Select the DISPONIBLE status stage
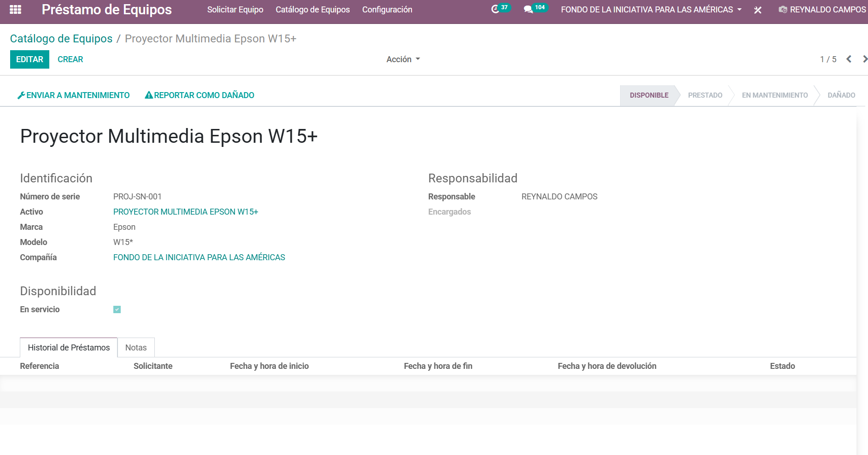 coord(649,95)
